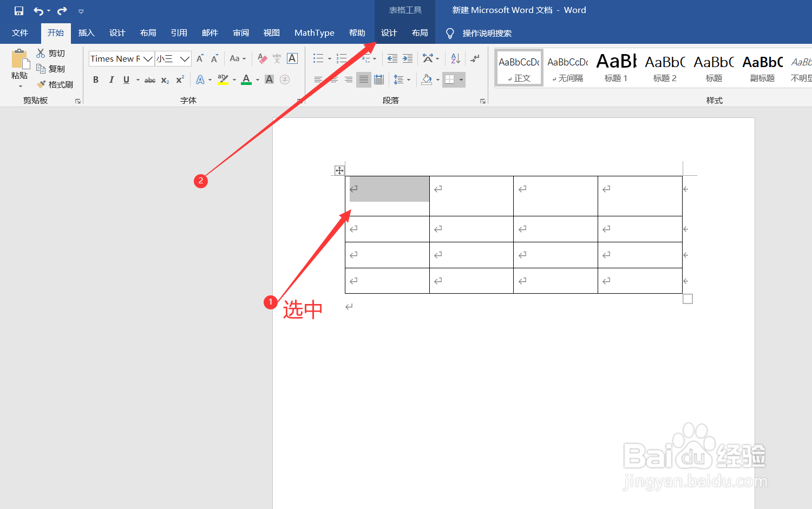812x509 pixels.
Task: Open the Paragraph (段落) dialog launcher
Action: (483, 101)
